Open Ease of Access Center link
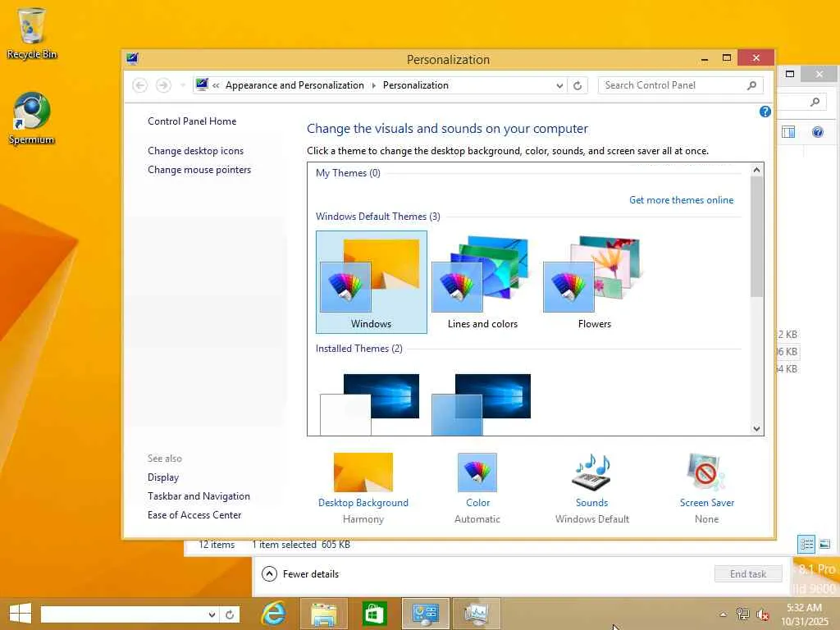 (194, 515)
